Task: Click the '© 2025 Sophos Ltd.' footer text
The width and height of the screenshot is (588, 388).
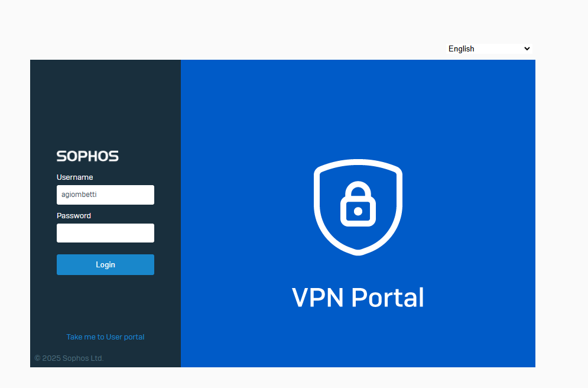Action: click(x=69, y=358)
